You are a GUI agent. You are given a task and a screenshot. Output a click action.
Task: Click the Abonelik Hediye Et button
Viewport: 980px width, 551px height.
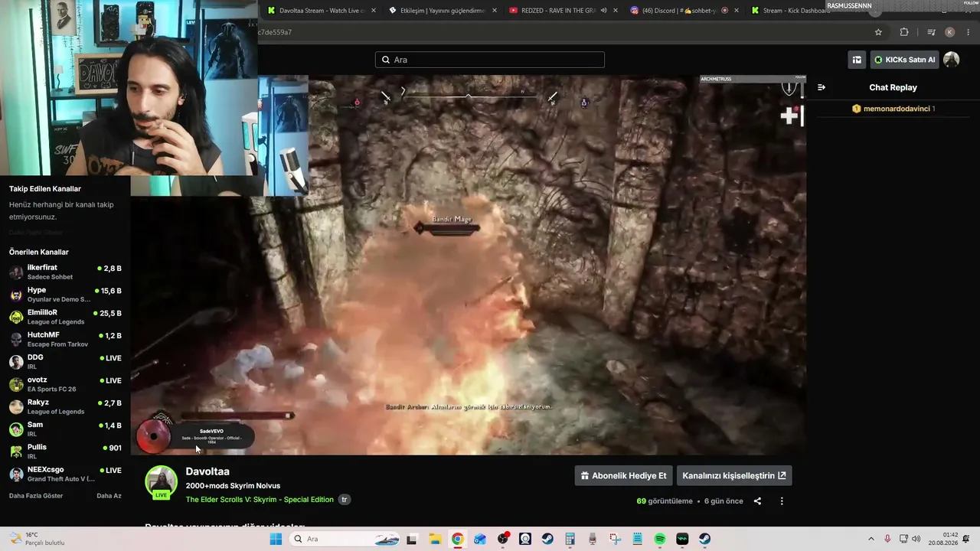(x=623, y=475)
